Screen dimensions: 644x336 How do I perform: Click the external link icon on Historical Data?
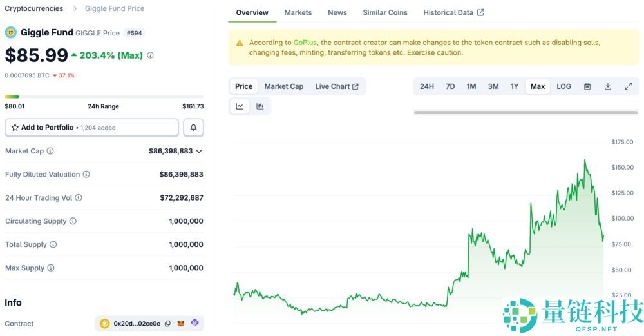(x=480, y=12)
